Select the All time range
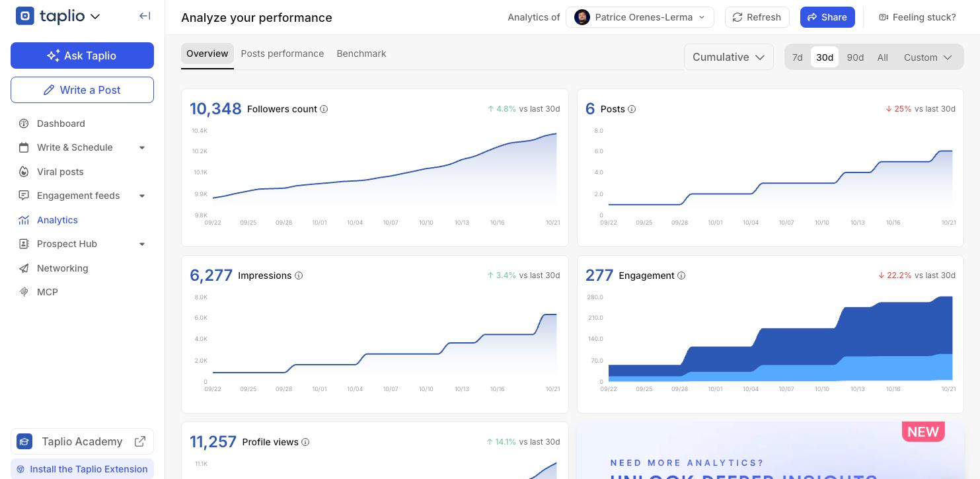980x479 pixels. 882,57
